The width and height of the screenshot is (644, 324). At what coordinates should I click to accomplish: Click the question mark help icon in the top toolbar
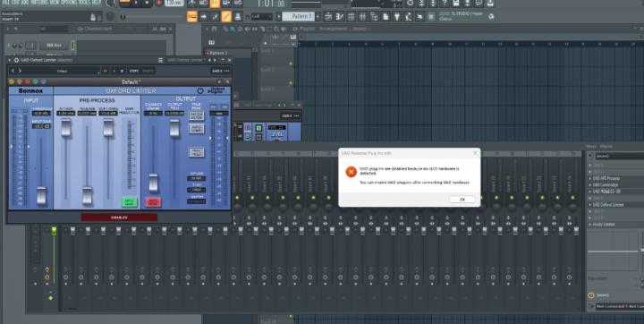(x=445, y=4)
